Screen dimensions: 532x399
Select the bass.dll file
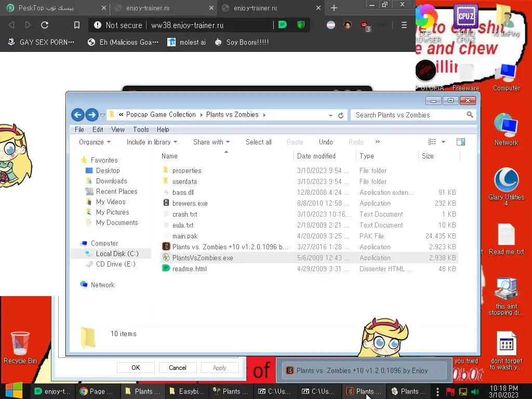(183, 192)
